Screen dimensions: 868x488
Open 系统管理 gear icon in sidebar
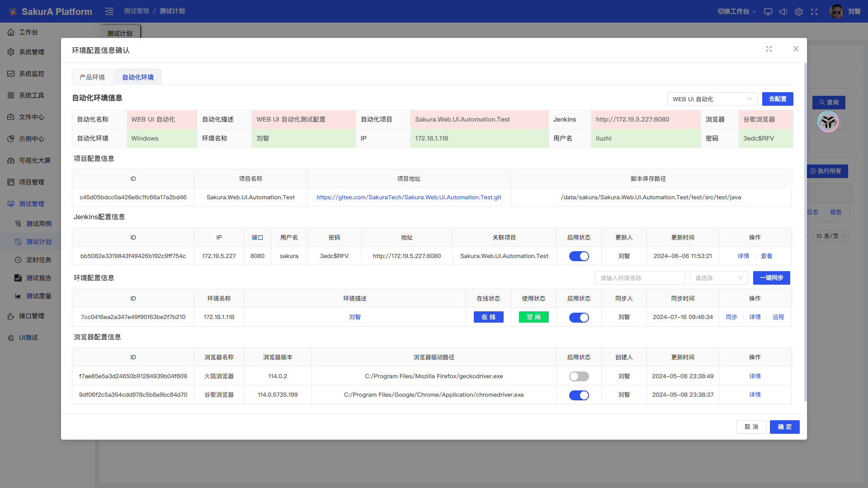pos(11,52)
